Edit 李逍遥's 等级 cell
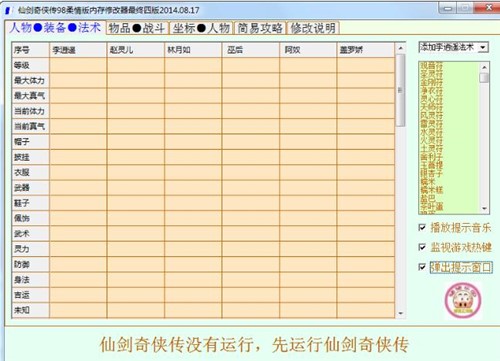The image size is (500, 361). 78,65
